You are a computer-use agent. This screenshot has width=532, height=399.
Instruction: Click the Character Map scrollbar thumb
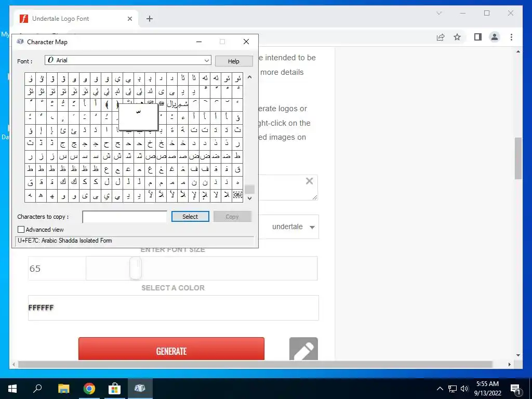pos(250,189)
